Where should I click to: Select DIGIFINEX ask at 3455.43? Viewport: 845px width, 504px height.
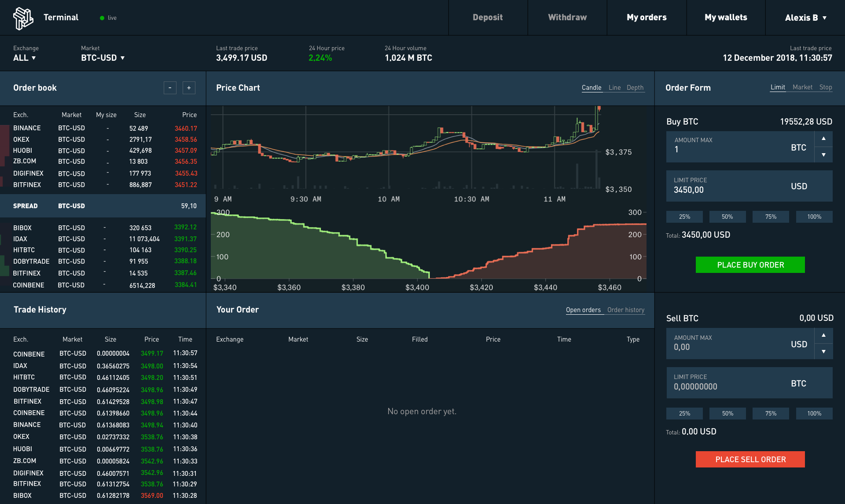tap(103, 173)
